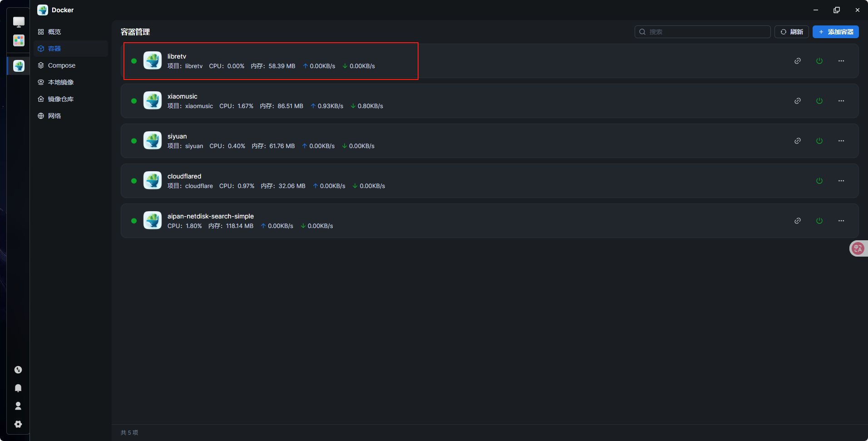Screen dimensions: 868x441
Task: Open more options for aipan-netdisk-search-simple
Action: point(841,221)
